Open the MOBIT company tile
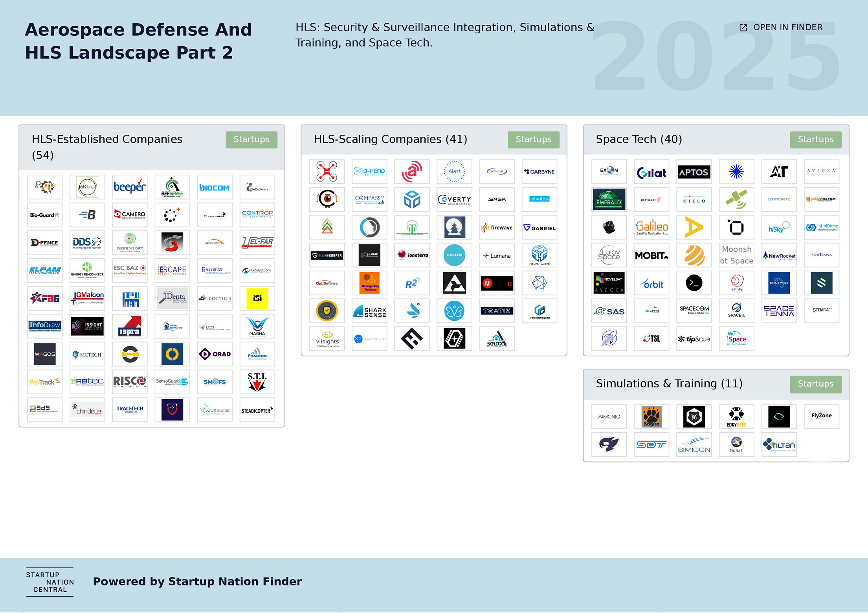This screenshot has width=868, height=613. (x=651, y=255)
